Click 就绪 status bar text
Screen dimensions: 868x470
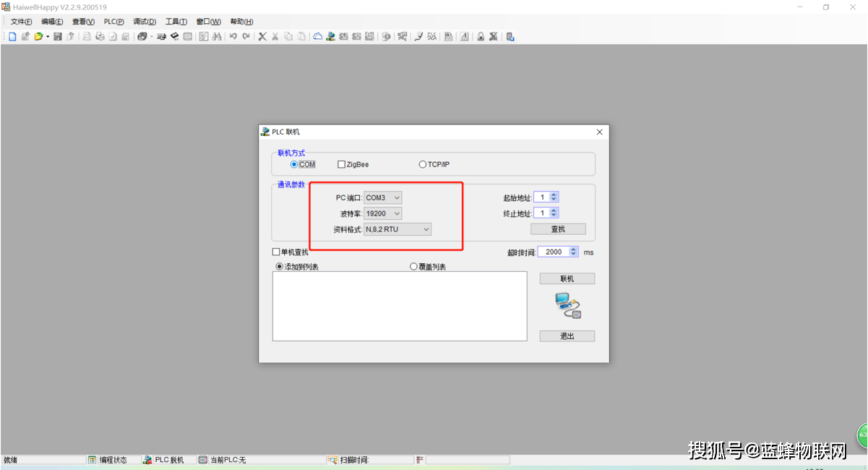(10, 460)
